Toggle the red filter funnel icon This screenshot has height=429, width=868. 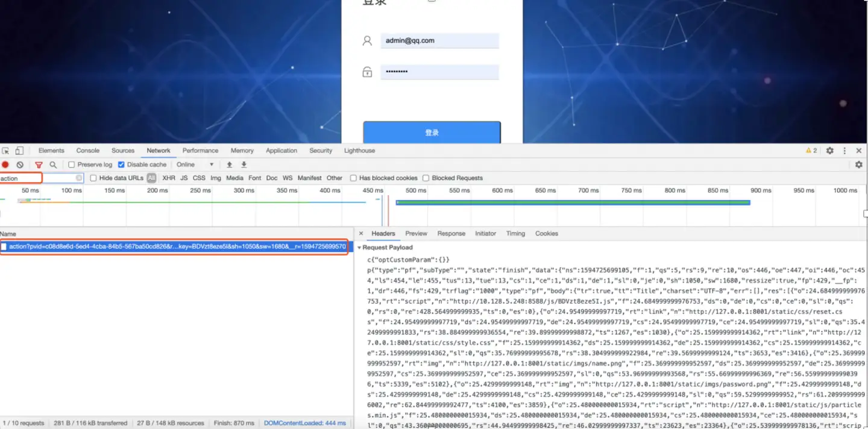point(39,164)
